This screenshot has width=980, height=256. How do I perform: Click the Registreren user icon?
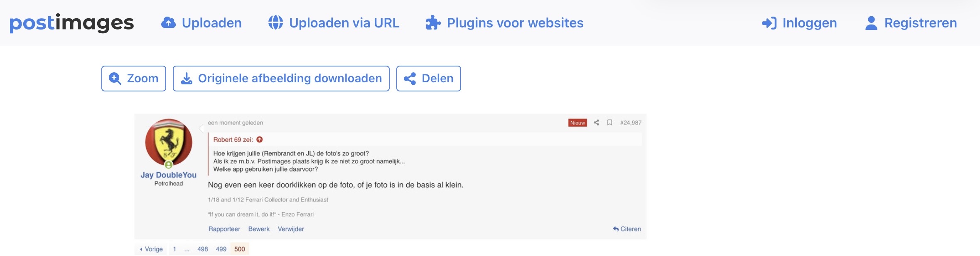[871, 23]
